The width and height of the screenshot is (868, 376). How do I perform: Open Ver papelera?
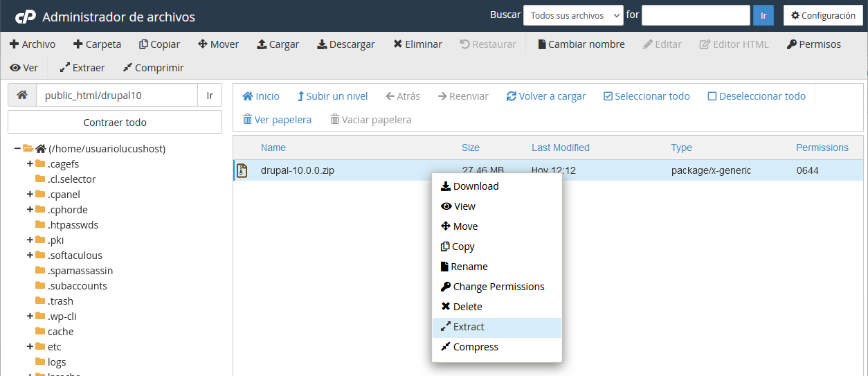(x=277, y=120)
